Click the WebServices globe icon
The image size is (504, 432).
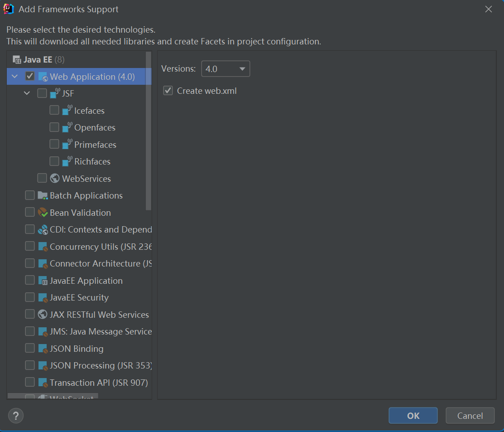(x=54, y=178)
